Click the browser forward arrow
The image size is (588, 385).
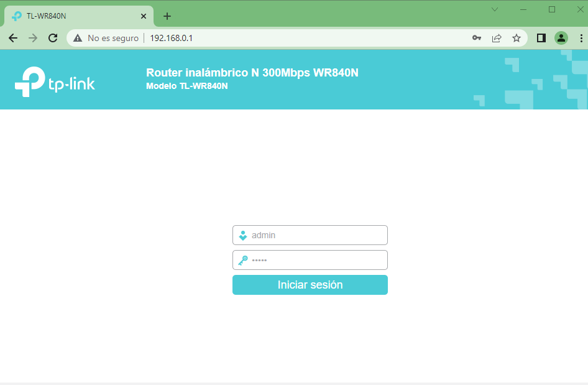click(x=33, y=38)
